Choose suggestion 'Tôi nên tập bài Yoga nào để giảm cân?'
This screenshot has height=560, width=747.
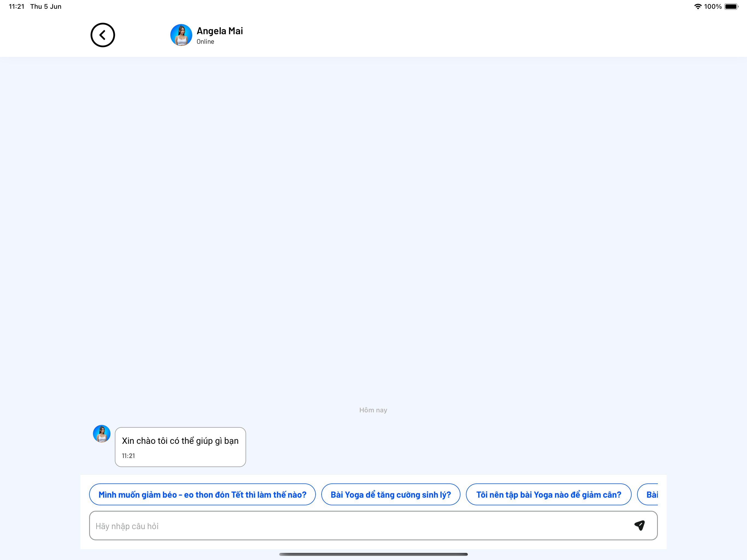[548, 494]
